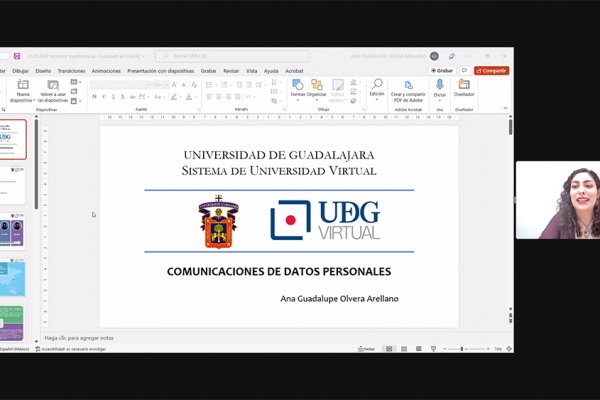Click the notes area to add notes
This screenshot has height=400, width=600.
pyautogui.click(x=79, y=338)
